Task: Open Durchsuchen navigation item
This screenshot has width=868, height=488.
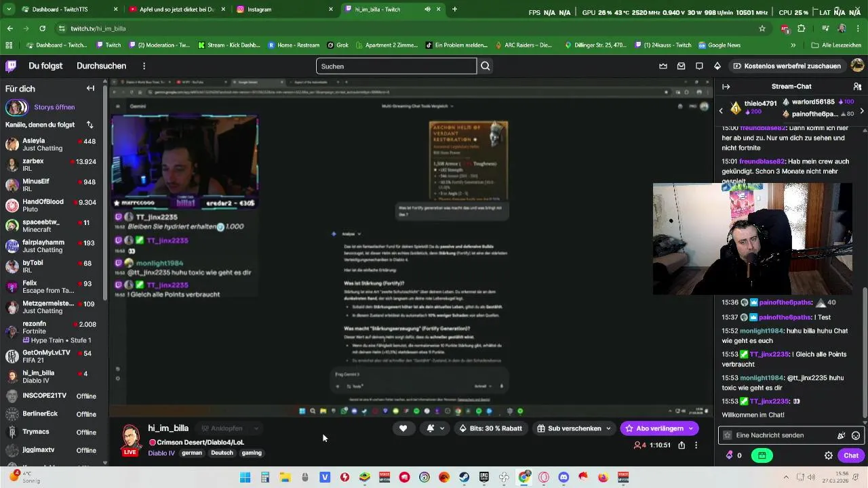Action: pyautogui.click(x=102, y=66)
